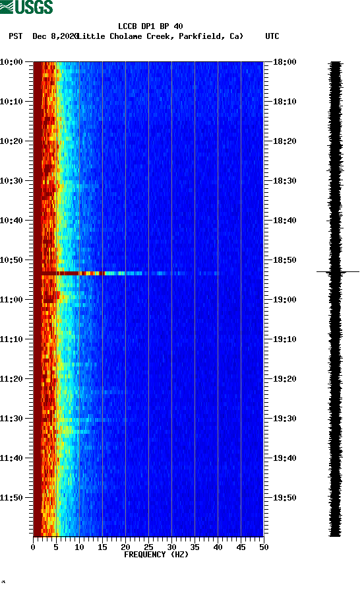Click the '19:40' UTC time label
Screen dimensions: 364x589
tap(285, 458)
